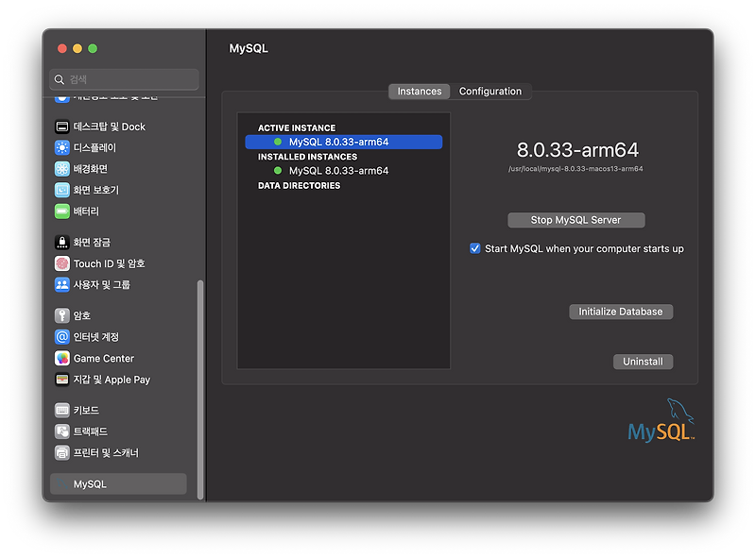Select the 사용자 및 그룹 users icon
The image size is (756, 558).
coord(61,285)
